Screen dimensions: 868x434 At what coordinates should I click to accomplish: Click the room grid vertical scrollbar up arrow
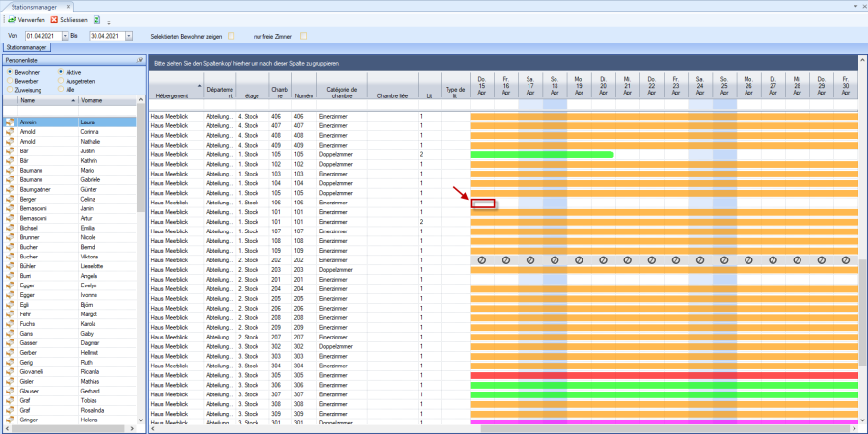click(863, 58)
